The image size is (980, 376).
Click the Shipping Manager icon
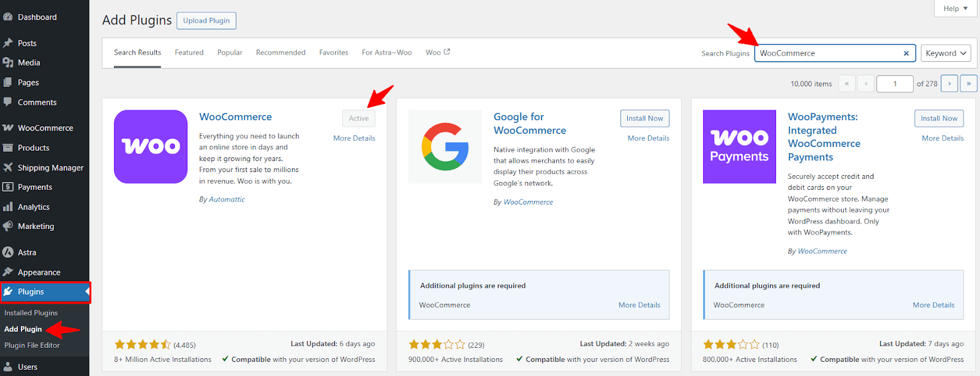click(8, 167)
